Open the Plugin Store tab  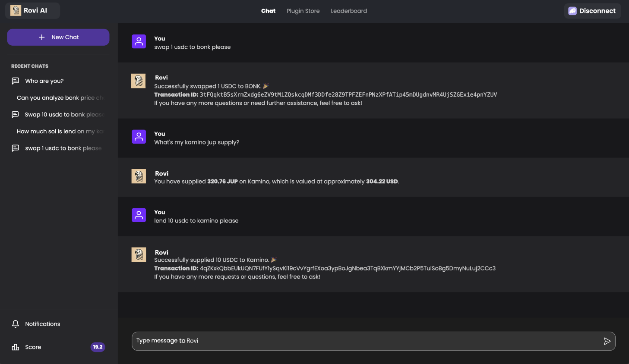303,11
